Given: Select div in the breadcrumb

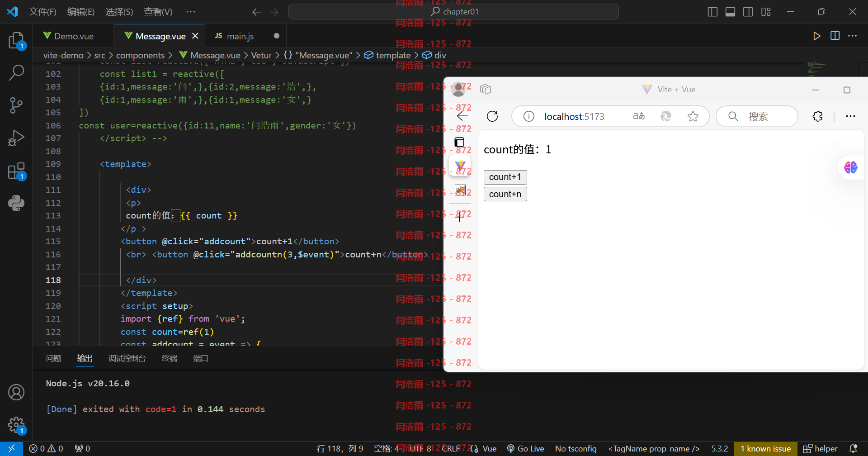Looking at the screenshot, I should (x=434, y=55).
